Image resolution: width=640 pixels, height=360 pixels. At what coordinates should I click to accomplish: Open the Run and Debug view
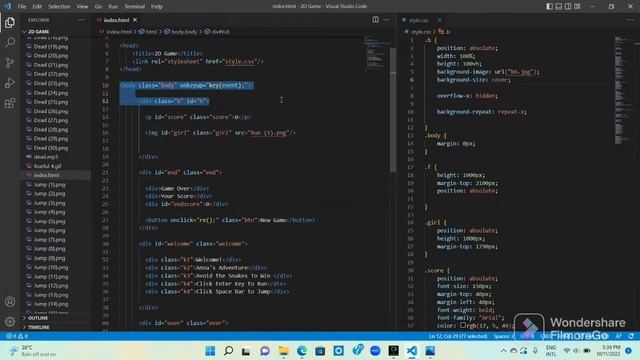[10, 83]
